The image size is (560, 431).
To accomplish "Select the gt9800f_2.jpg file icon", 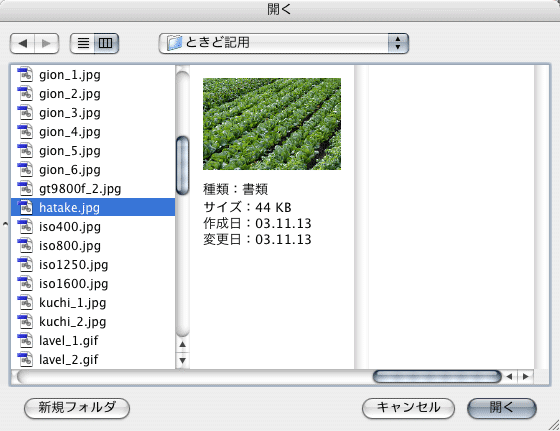I will 25,188.
